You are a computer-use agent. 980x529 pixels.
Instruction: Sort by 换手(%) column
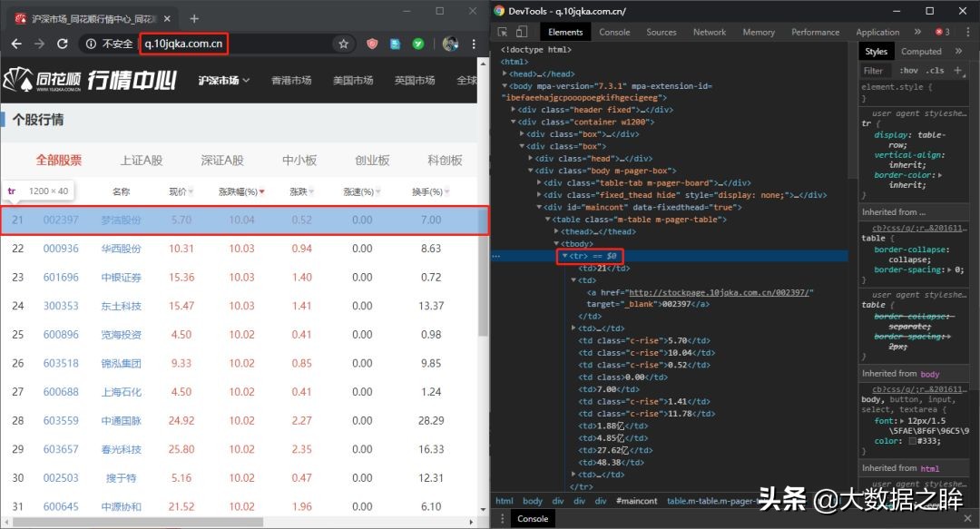[431, 192]
